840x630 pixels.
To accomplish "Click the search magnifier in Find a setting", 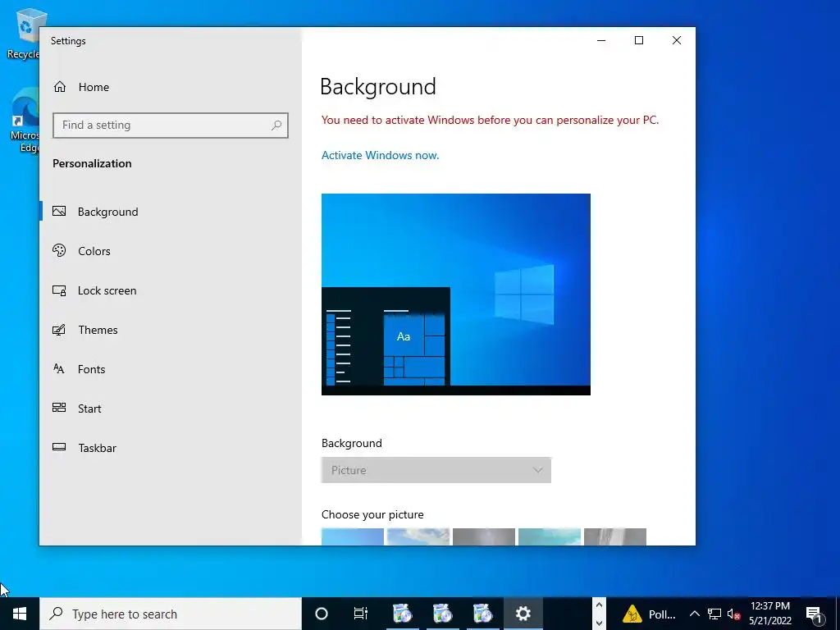I will tap(276, 126).
